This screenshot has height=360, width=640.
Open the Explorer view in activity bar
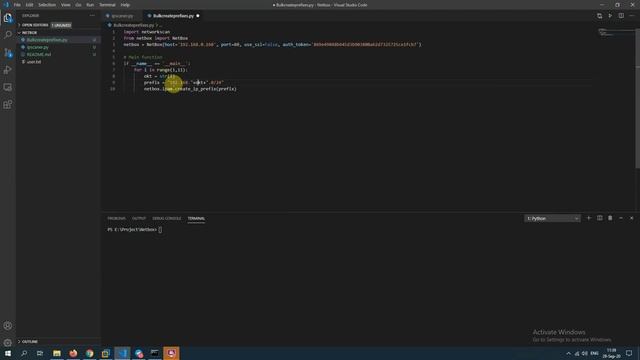pyautogui.click(x=8, y=18)
